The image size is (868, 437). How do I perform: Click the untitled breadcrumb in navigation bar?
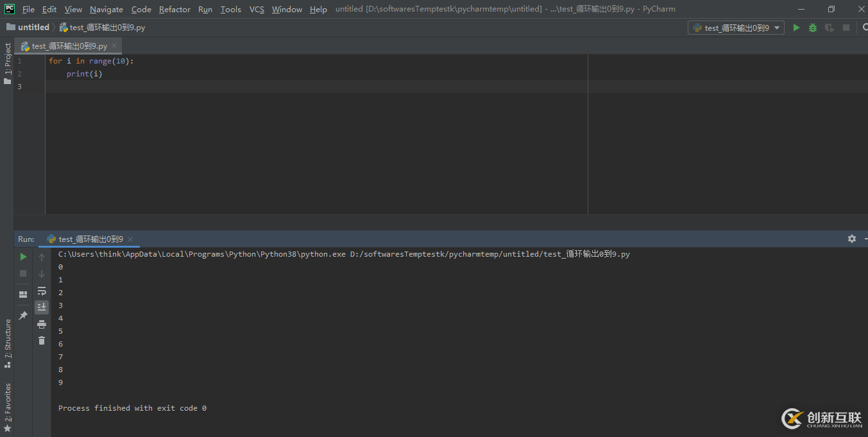[x=33, y=28]
